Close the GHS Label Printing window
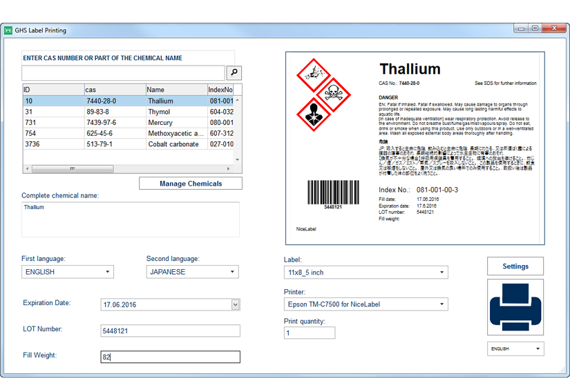Screen dimensions: 570x392 click(x=554, y=28)
